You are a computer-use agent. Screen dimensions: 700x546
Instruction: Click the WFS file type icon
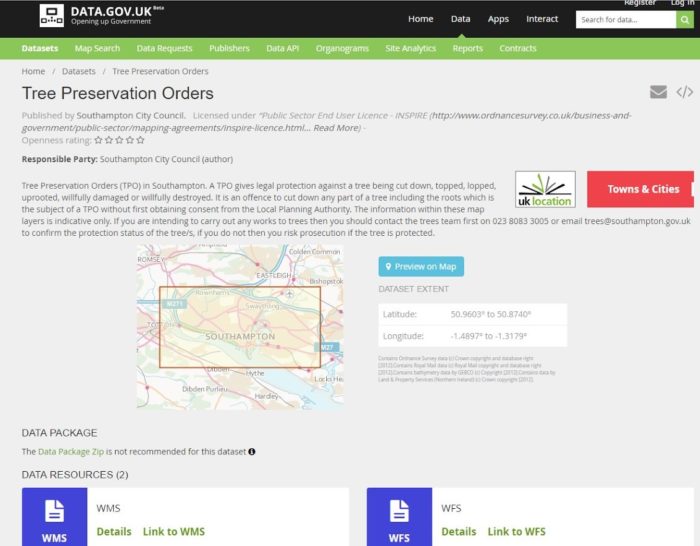[x=399, y=517]
